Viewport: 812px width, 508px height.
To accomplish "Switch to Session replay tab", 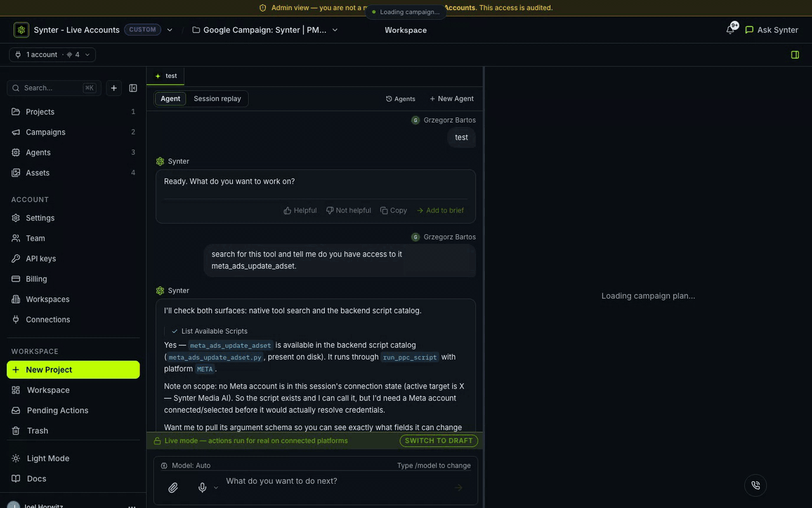I will pyautogui.click(x=217, y=99).
